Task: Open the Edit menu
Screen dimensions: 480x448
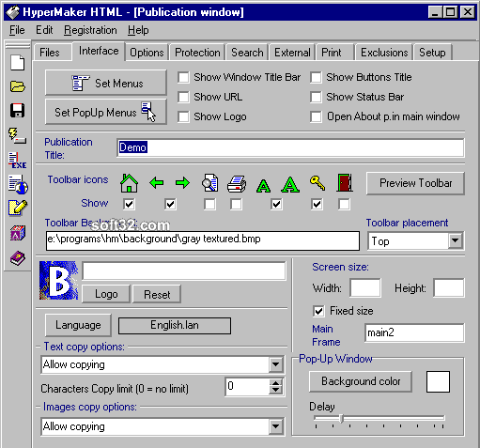Action: pos(44,30)
